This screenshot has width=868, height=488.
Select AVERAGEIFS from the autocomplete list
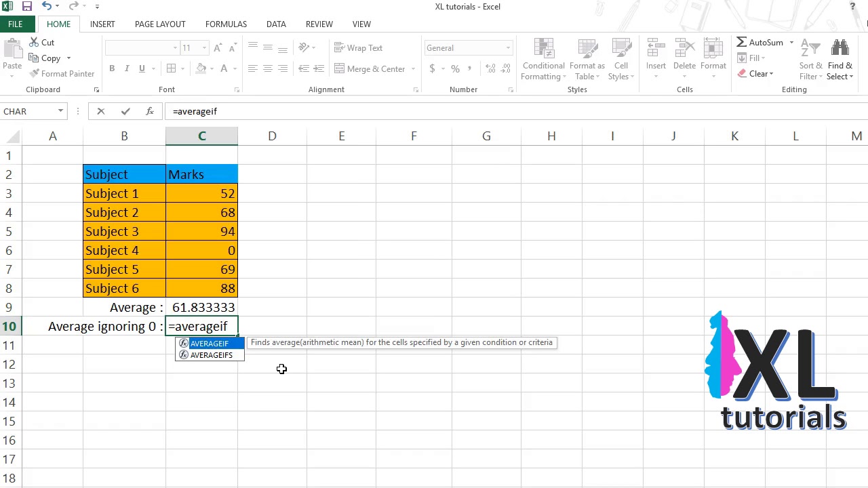(x=210, y=355)
